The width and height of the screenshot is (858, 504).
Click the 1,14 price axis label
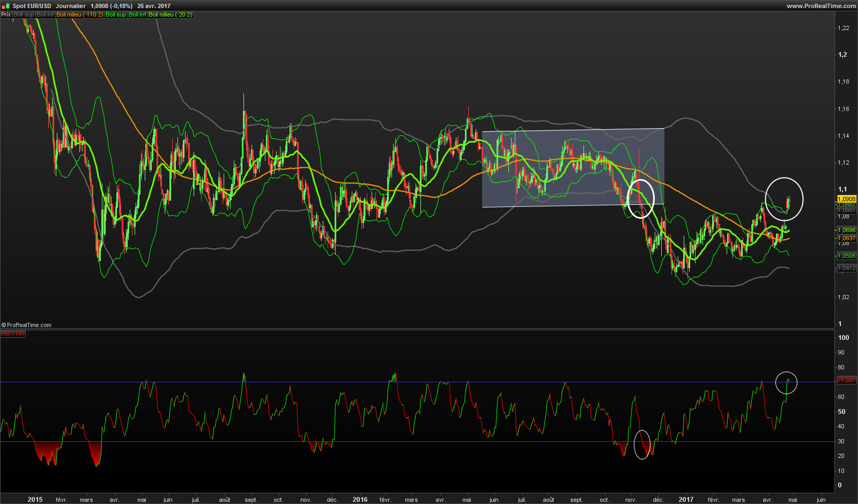tap(844, 136)
